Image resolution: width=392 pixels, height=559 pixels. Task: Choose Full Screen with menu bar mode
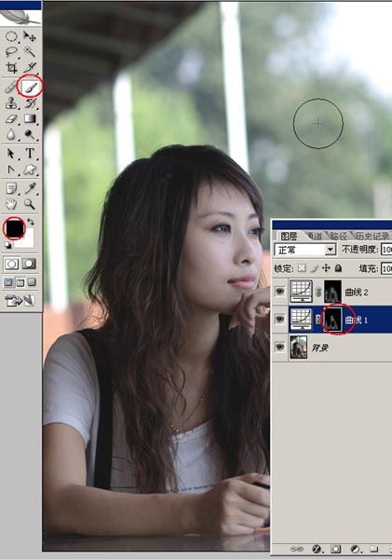click(20, 282)
